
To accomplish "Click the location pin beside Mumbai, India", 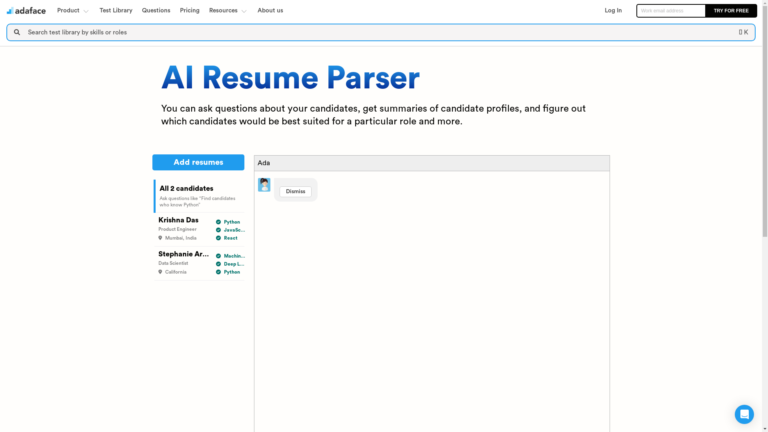I will click(160, 238).
